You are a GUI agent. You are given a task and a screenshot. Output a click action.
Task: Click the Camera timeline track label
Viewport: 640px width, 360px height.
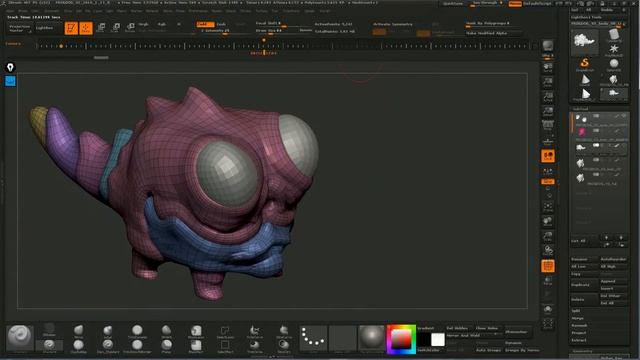pos(13,43)
